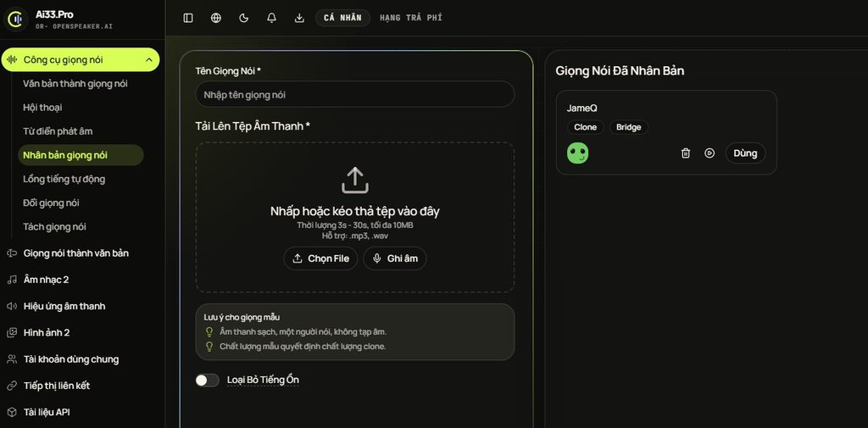Image resolution: width=868 pixels, height=428 pixels.
Task: Focus the Nhập tên giọng nói field
Action: click(x=355, y=95)
